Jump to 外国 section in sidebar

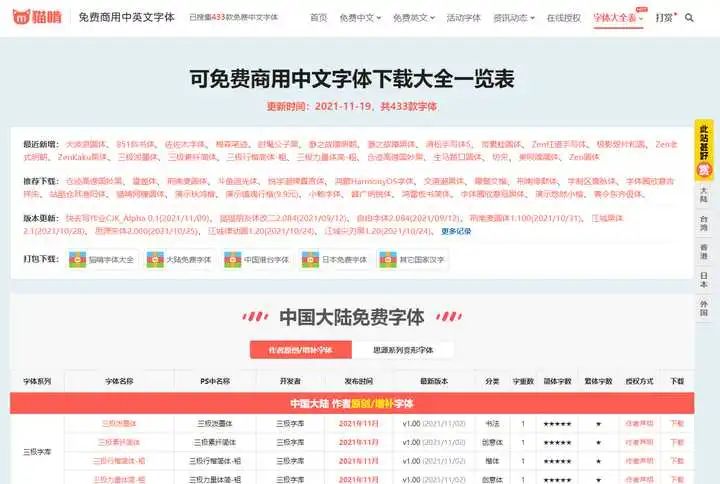tap(703, 308)
